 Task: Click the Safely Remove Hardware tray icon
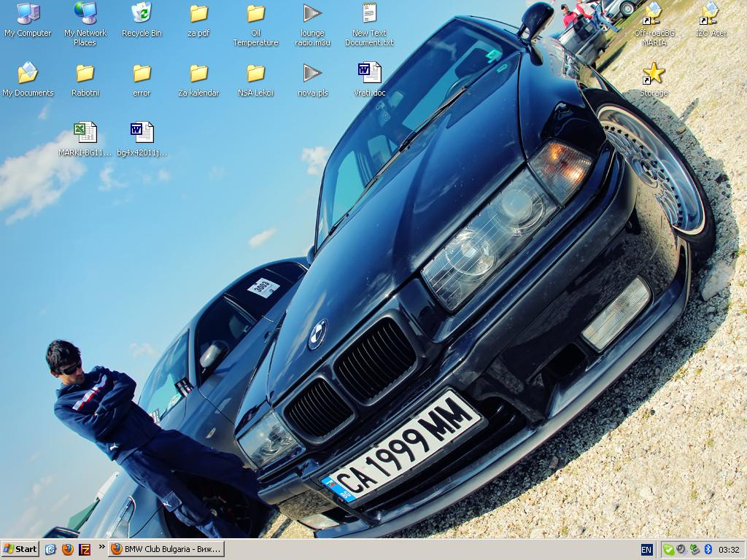[x=694, y=550]
